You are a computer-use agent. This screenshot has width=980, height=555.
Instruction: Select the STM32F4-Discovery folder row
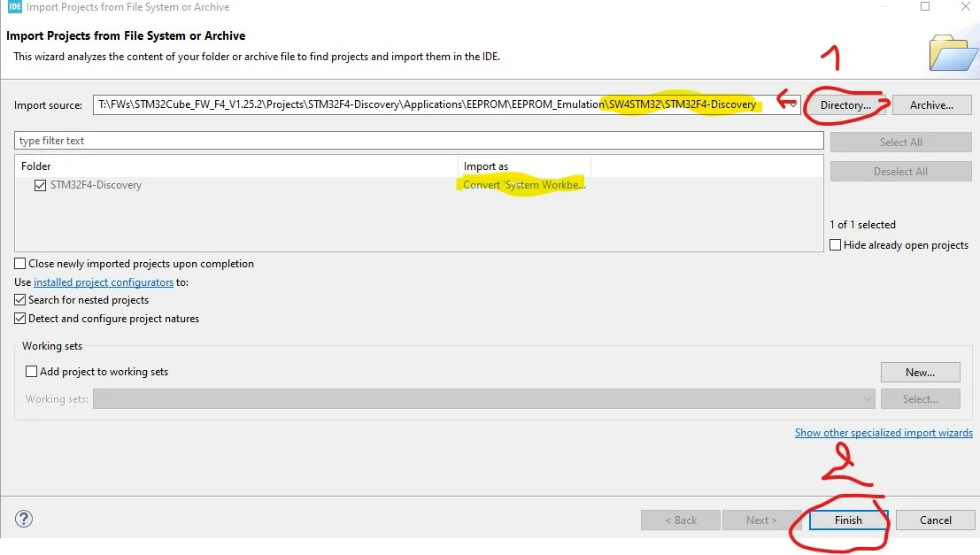click(419, 185)
